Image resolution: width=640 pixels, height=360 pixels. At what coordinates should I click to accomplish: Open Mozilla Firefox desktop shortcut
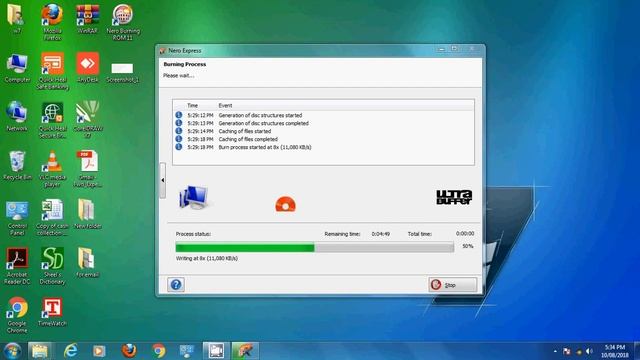[x=52, y=22]
